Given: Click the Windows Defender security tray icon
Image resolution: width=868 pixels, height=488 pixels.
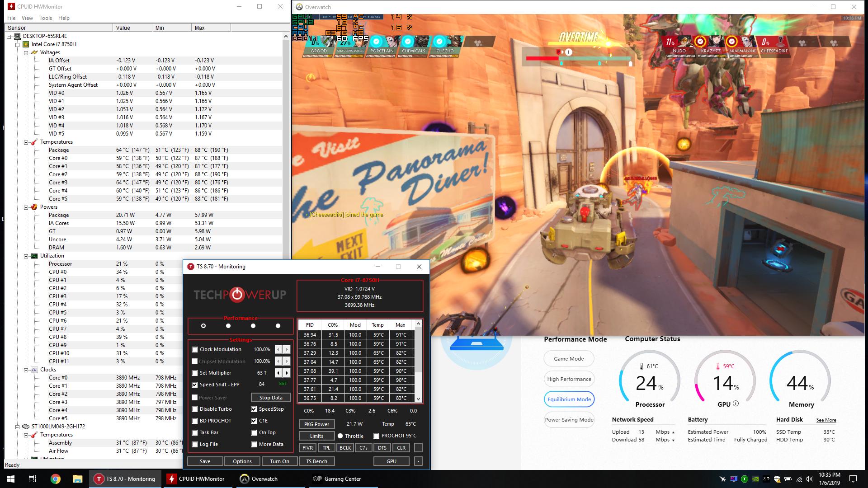Looking at the screenshot, I should click(x=777, y=479).
